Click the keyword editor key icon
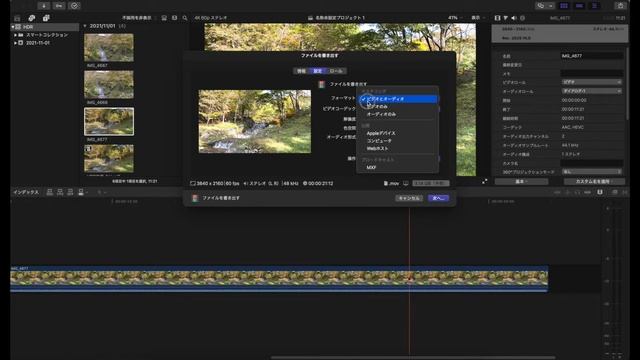640x360 pixels. tap(59, 6)
